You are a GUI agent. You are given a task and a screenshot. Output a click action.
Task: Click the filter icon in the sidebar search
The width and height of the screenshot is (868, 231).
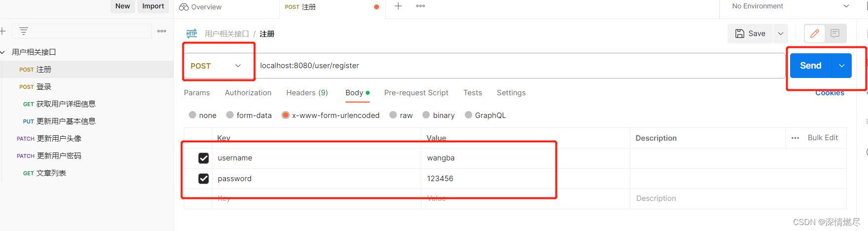pyautogui.click(x=23, y=31)
